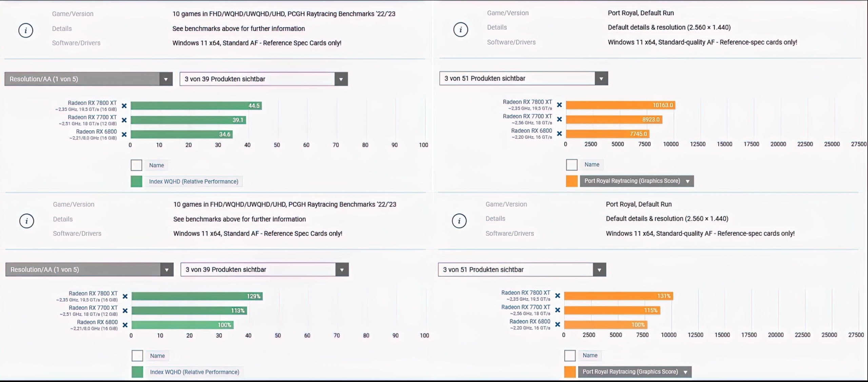Expand bottom-right '3 von 51 Produkten sichtbar' dropdown
This screenshot has height=382, width=868.
521,270
